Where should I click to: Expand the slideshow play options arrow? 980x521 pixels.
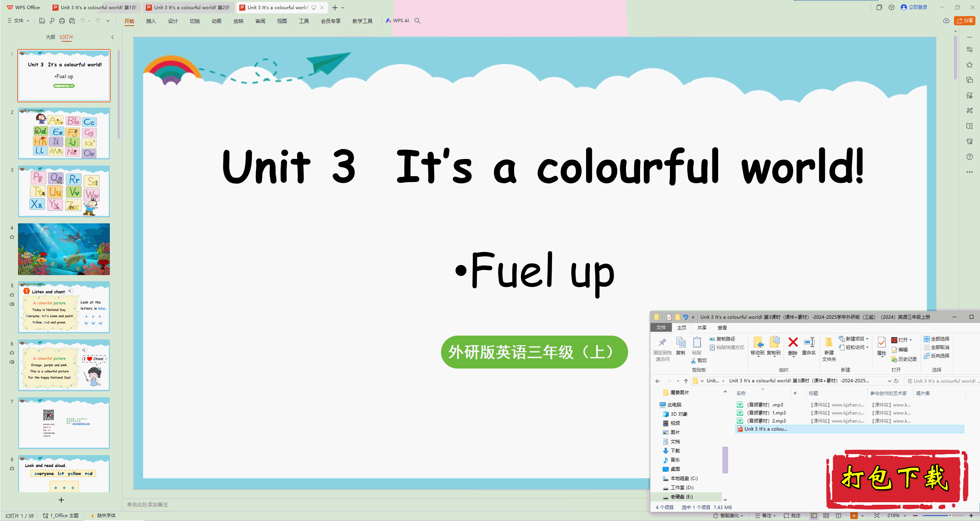click(x=862, y=516)
